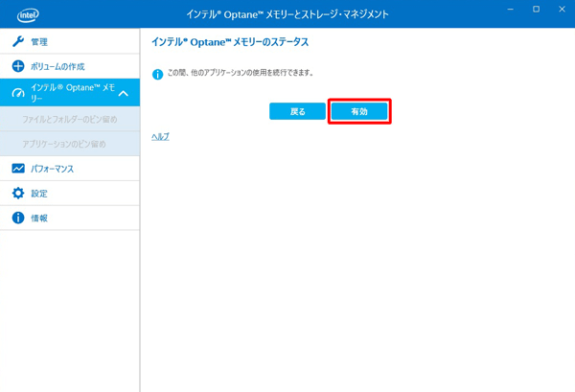Close the Optane management window
575x392 pixels.
click(x=562, y=10)
